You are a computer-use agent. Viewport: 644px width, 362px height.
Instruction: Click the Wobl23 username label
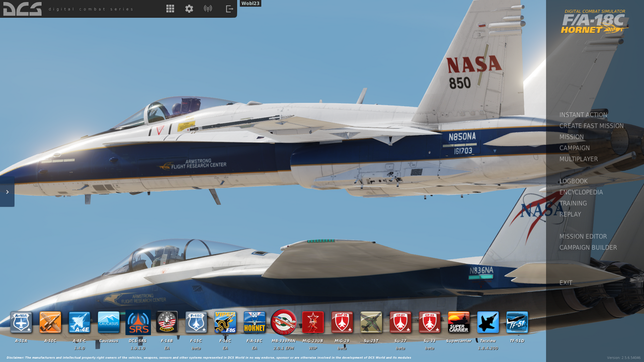click(250, 4)
